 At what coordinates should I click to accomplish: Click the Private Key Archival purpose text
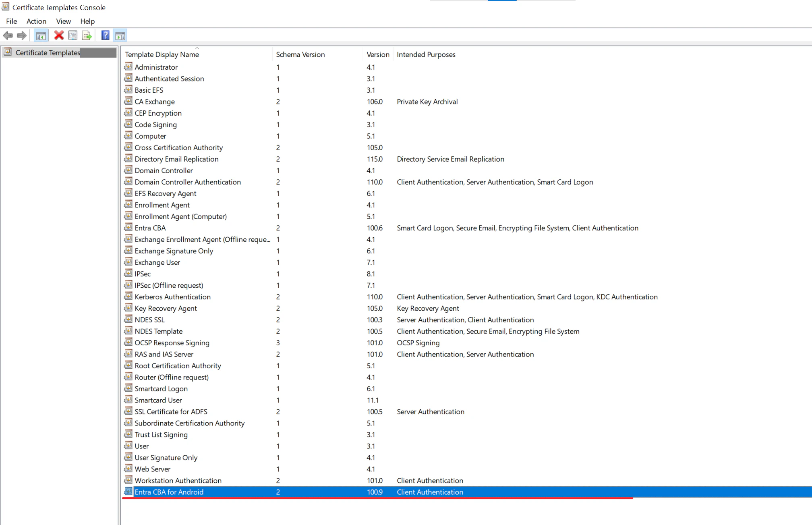427,102
